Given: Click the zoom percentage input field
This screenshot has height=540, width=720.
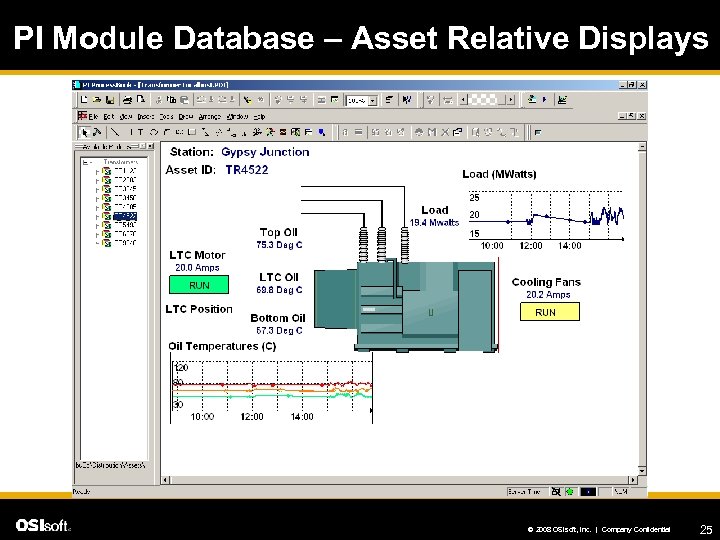Looking at the screenshot, I should [357, 101].
